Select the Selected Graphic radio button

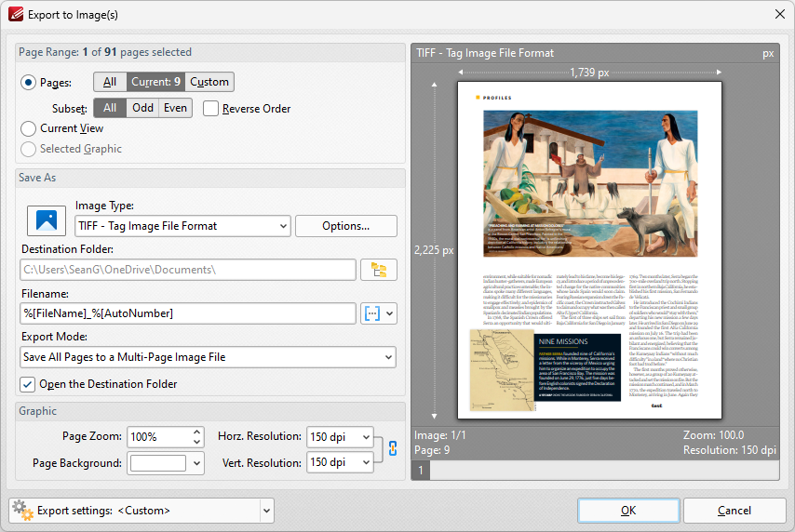click(28, 149)
